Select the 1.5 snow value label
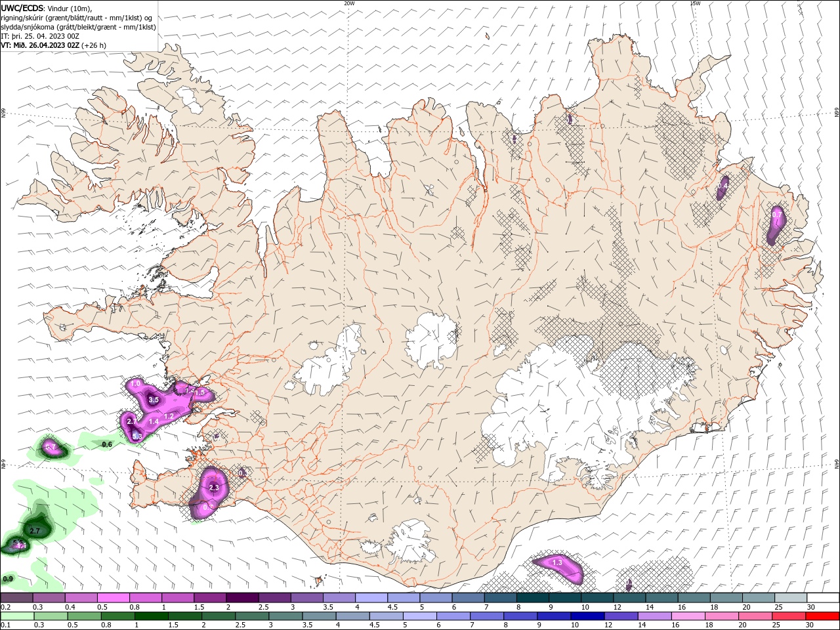This screenshot has height=630, width=840. (x=201, y=392)
